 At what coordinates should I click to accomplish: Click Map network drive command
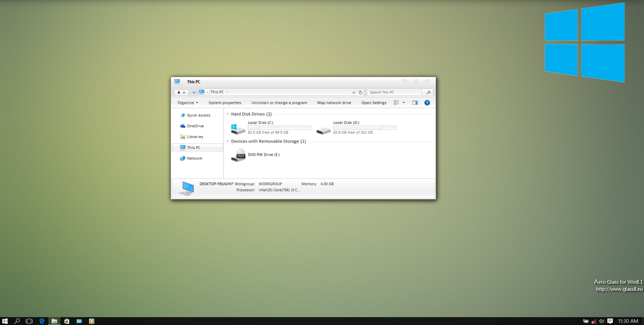334,103
